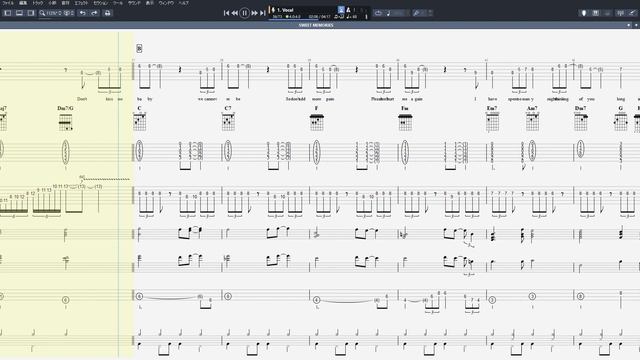640x360 pixels.
Task: Select section marker B above the score
Action: pos(139,49)
